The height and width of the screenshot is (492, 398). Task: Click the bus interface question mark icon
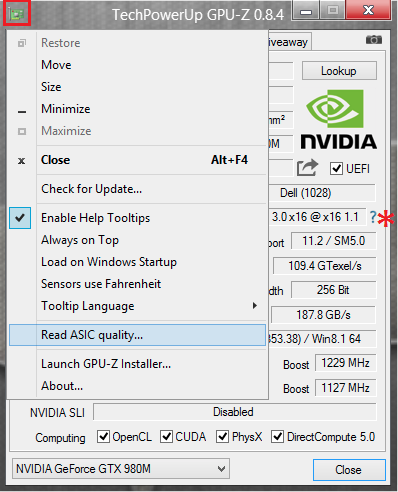click(x=373, y=217)
